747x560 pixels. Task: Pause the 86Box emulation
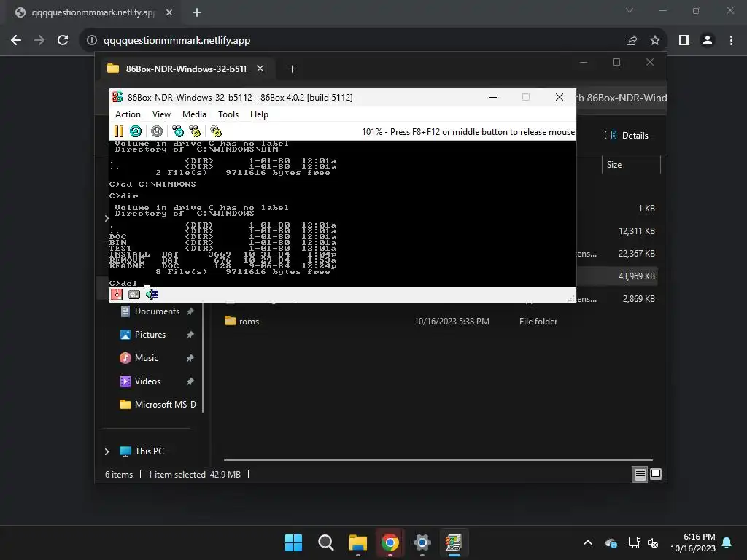[119, 131]
